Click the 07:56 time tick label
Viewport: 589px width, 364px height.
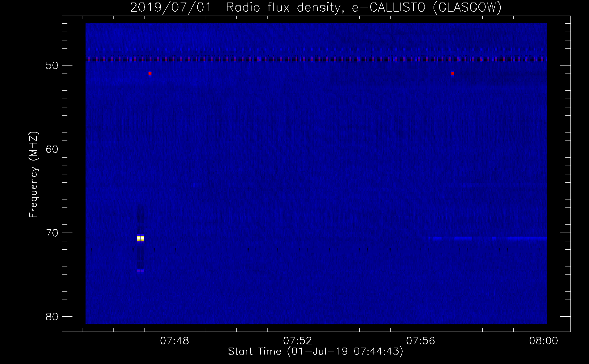(x=421, y=341)
